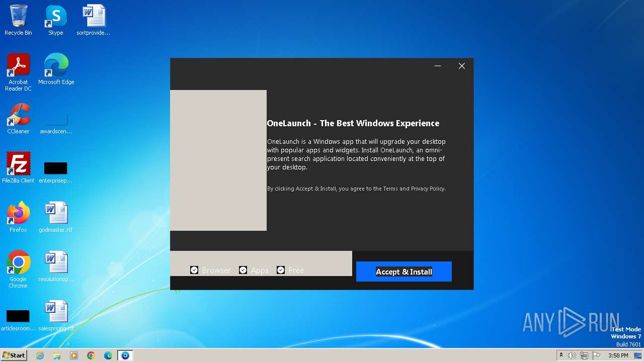
Task: Open the resolutionop document icon
Action: [56, 266]
